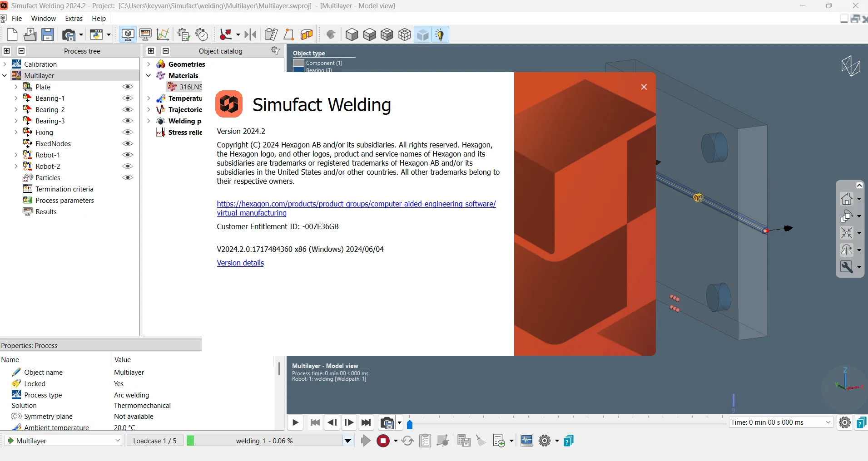Stop the running simulation with red stop button
868x461 pixels.
click(383, 441)
